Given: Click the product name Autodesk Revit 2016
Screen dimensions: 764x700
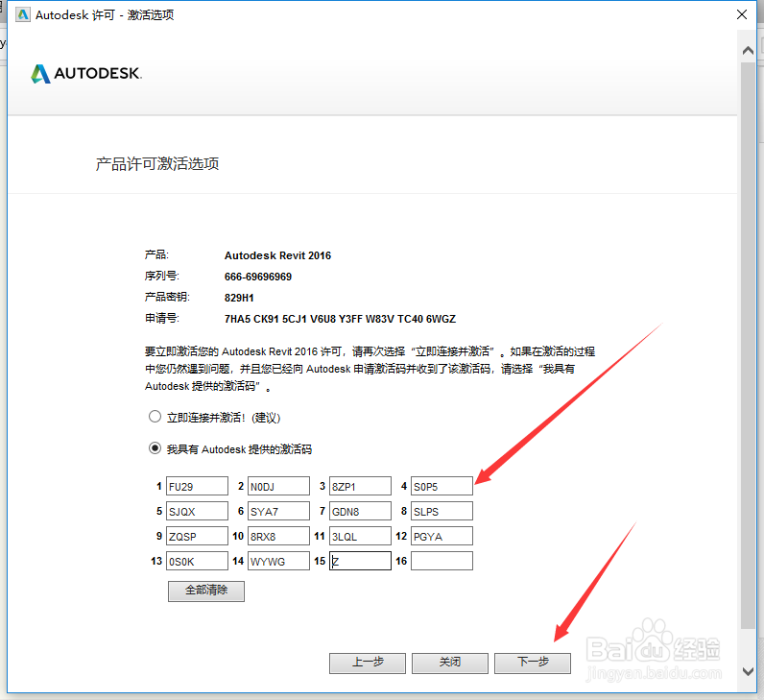Looking at the screenshot, I should (277, 255).
